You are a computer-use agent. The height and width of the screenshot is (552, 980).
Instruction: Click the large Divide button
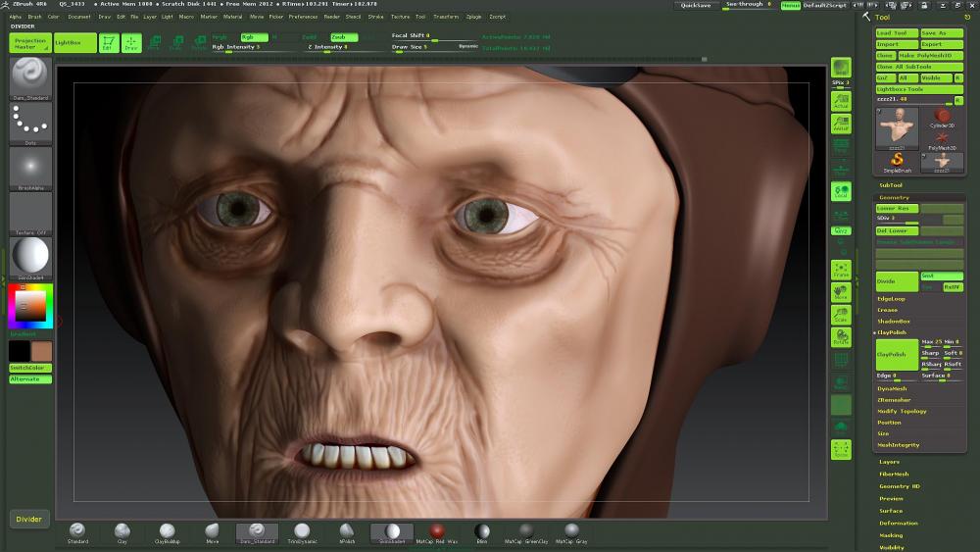click(897, 281)
